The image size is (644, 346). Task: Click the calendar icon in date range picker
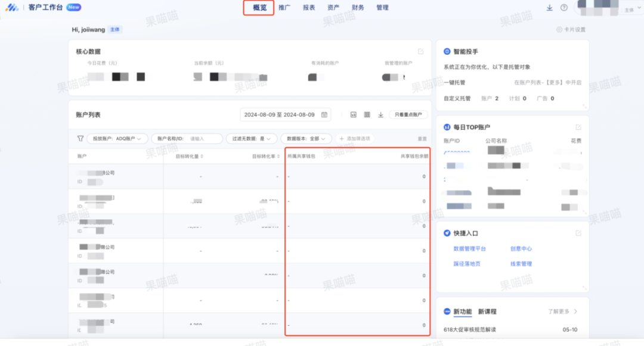point(324,114)
